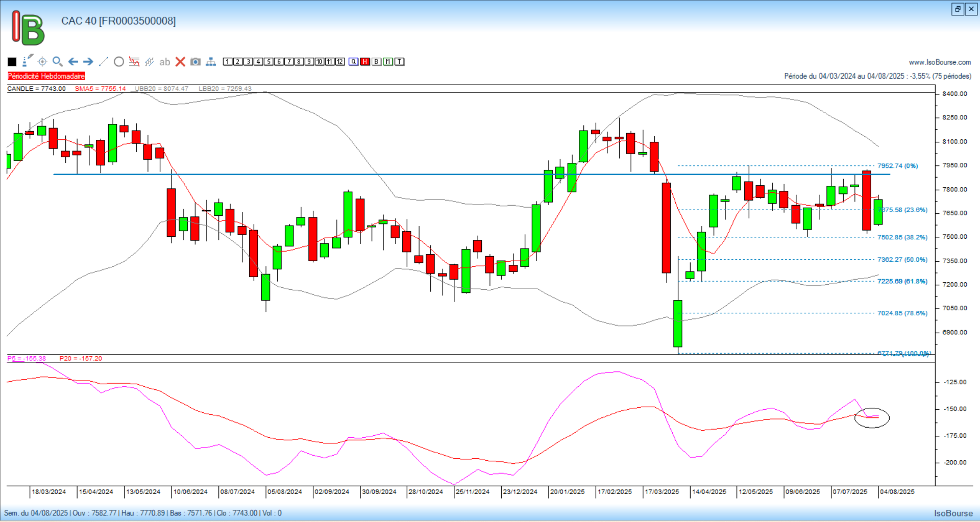Take a chart snapshot with camera icon

pos(195,62)
